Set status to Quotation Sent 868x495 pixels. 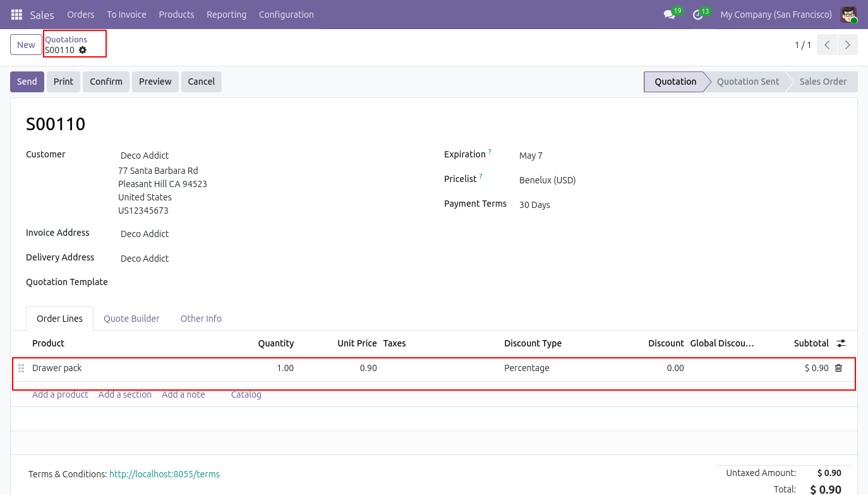click(748, 82)
